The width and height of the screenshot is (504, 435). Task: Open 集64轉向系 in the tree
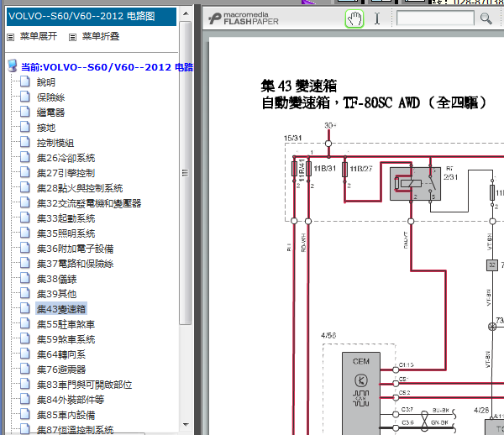[61, 354]
